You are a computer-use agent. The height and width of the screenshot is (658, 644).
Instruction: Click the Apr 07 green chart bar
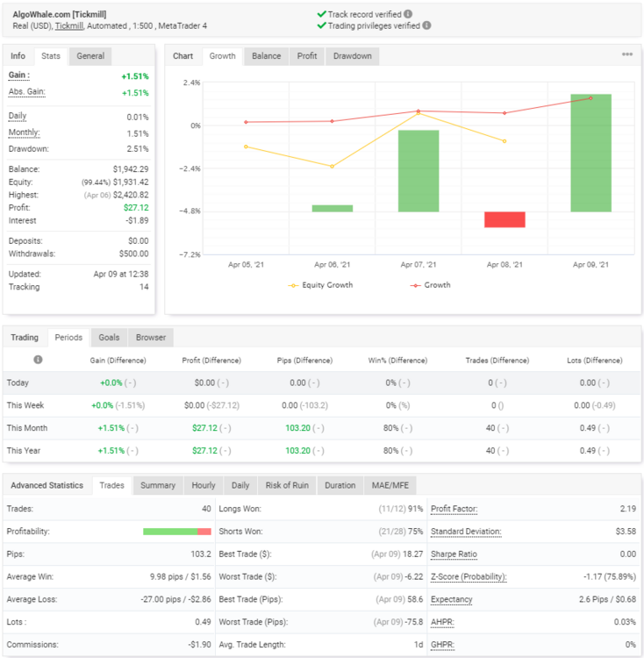pyautogui.click(x=419, y=171)
